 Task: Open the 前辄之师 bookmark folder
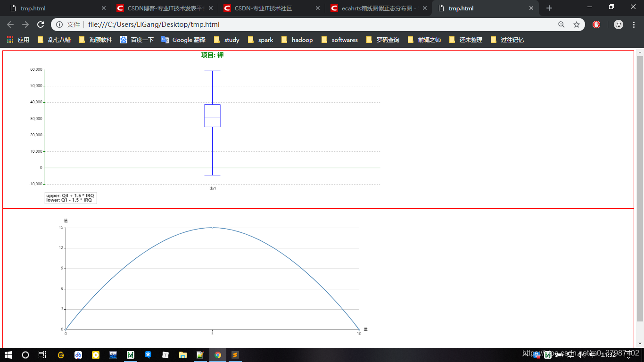[x=424, y=40]
